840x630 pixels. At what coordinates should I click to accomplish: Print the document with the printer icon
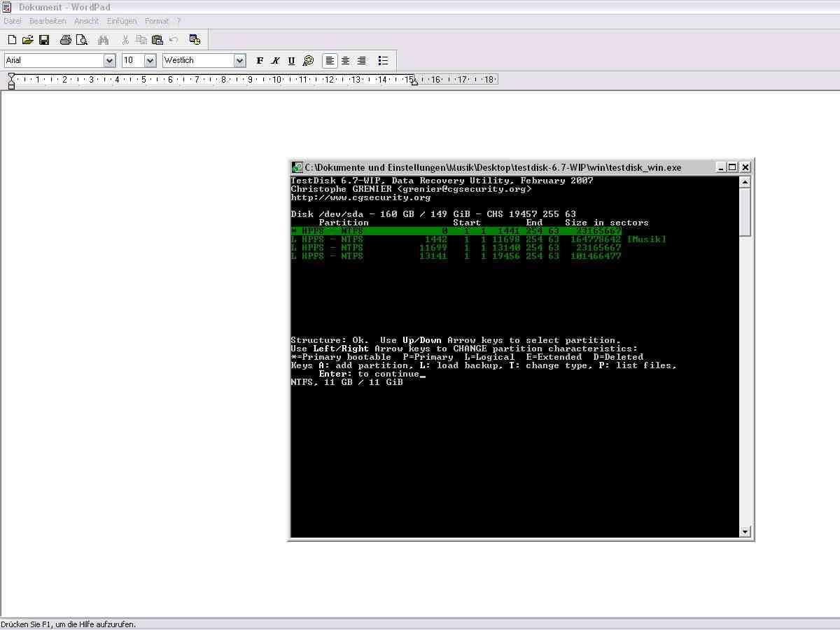coord(65,40)
